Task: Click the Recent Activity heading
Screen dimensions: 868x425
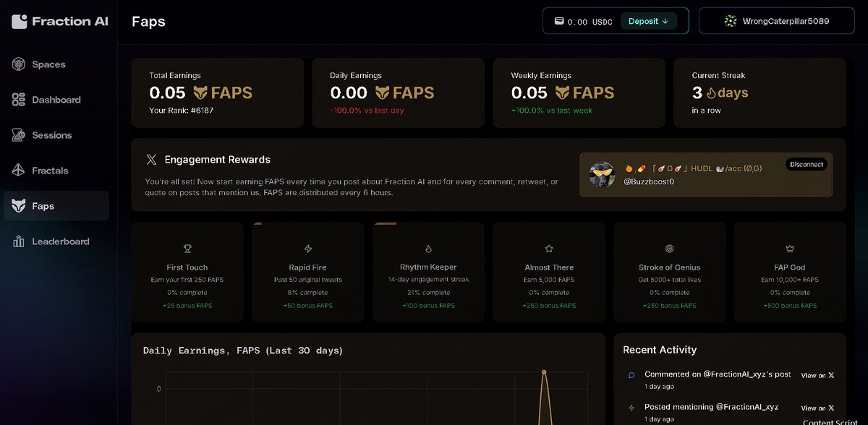Action: (660, 350)
